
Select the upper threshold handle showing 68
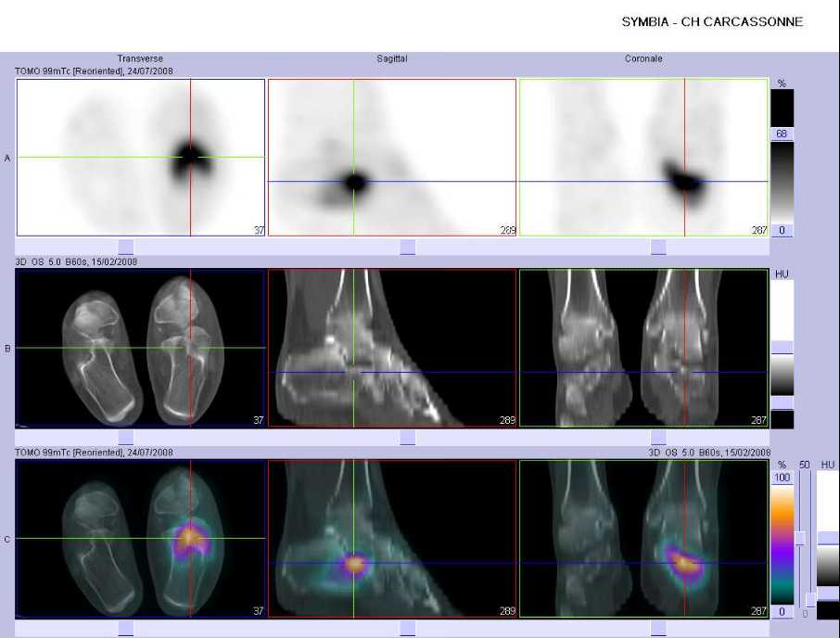pos(782,134)
